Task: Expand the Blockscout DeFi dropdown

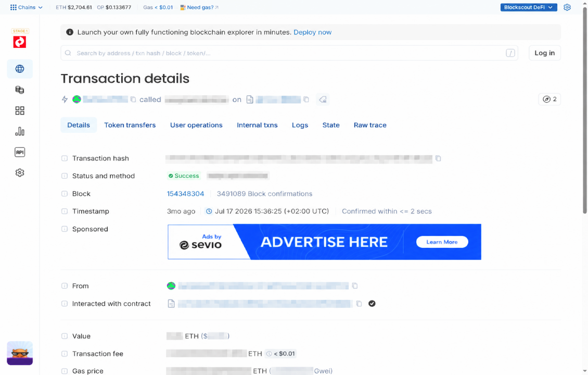Action: 528,7
